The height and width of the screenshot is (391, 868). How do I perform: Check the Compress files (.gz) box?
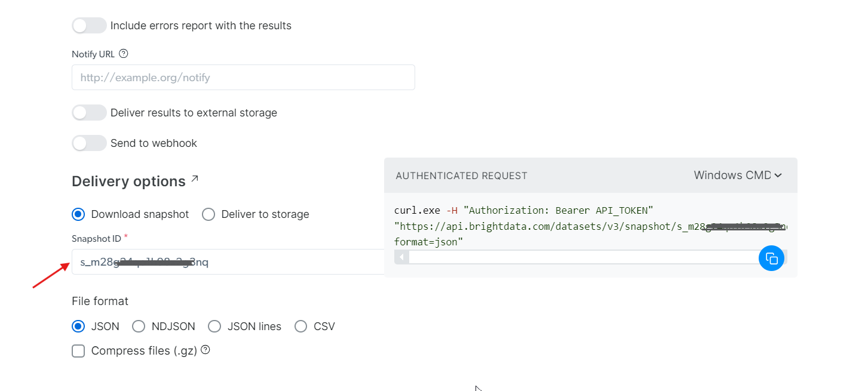pos(78,351)
